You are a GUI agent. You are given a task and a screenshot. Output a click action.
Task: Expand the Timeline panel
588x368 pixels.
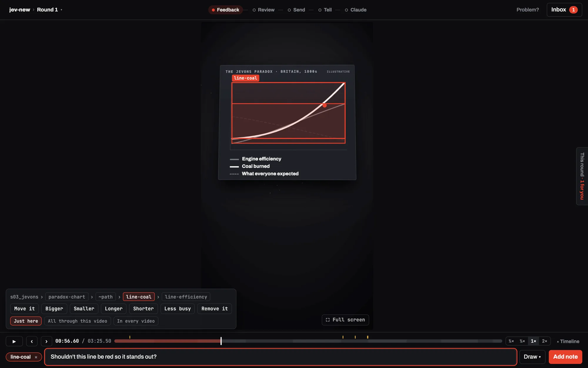tap(568, 341)
